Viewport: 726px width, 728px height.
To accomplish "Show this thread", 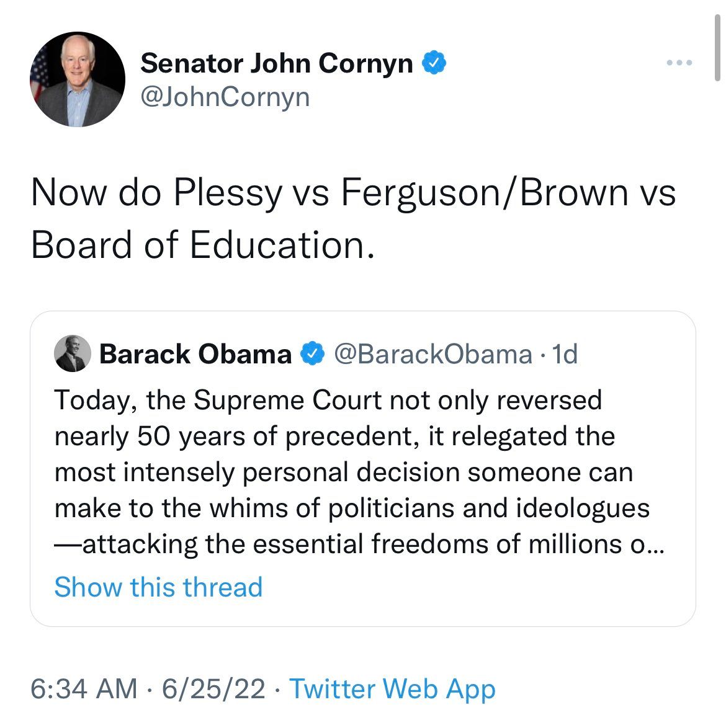I will (158, 587).
